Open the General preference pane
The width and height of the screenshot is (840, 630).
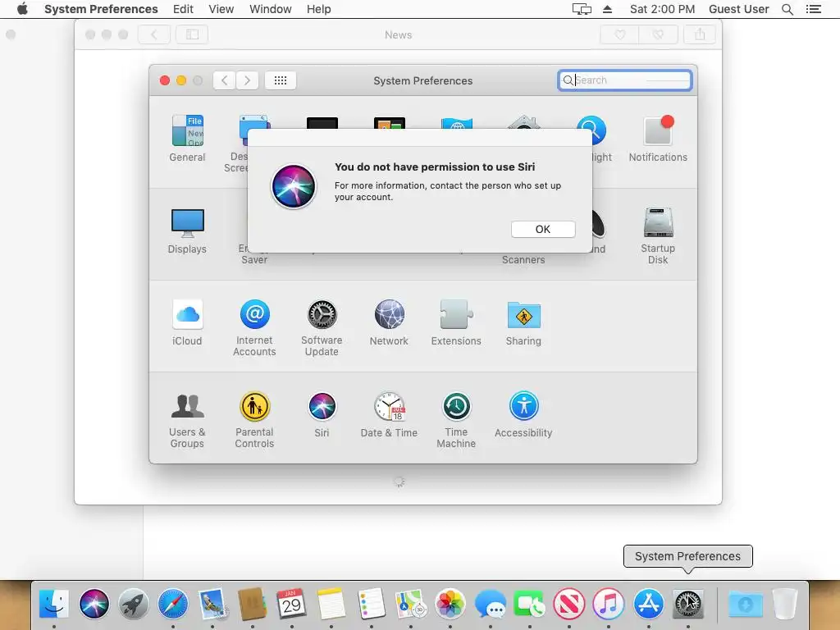click(187, 138)
